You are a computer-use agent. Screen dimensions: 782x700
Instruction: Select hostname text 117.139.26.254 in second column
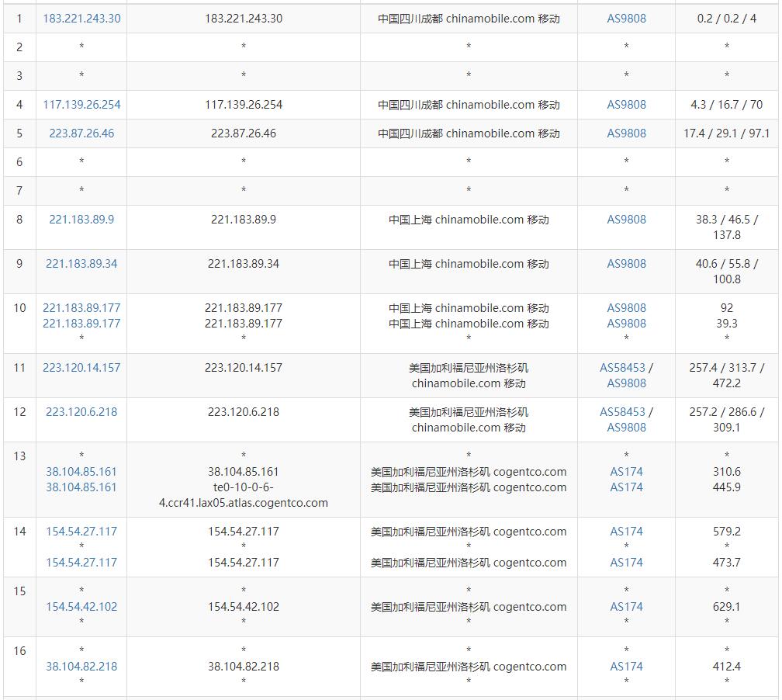click(x=244, y=105)
